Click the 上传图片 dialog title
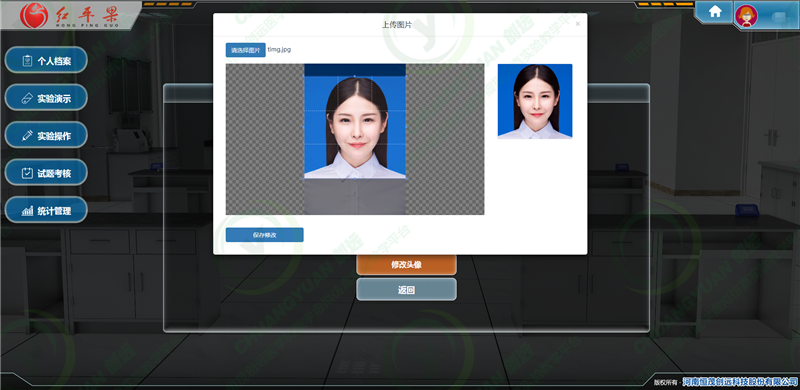Screen dimensions: 800x390 (x=396, y=25)
